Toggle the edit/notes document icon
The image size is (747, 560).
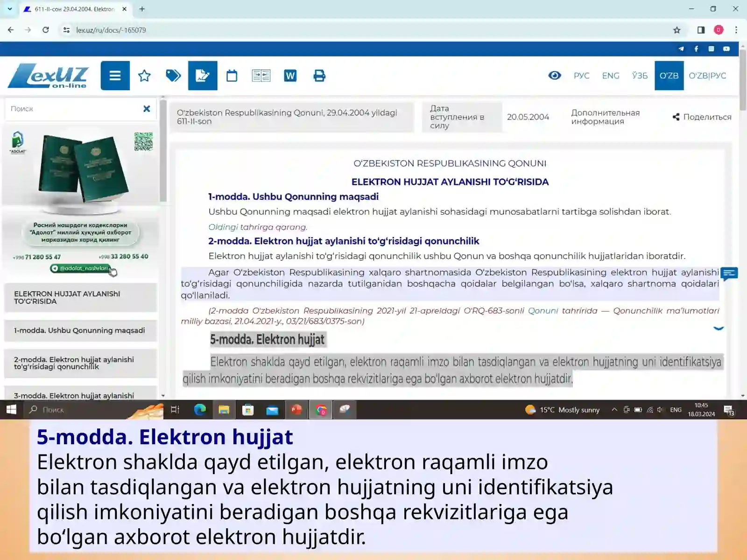click(x=203, y=76)
